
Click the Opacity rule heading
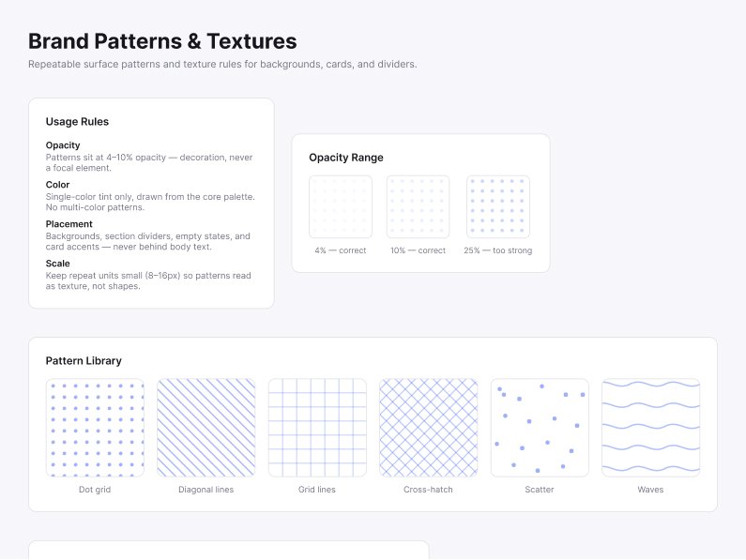63,145
